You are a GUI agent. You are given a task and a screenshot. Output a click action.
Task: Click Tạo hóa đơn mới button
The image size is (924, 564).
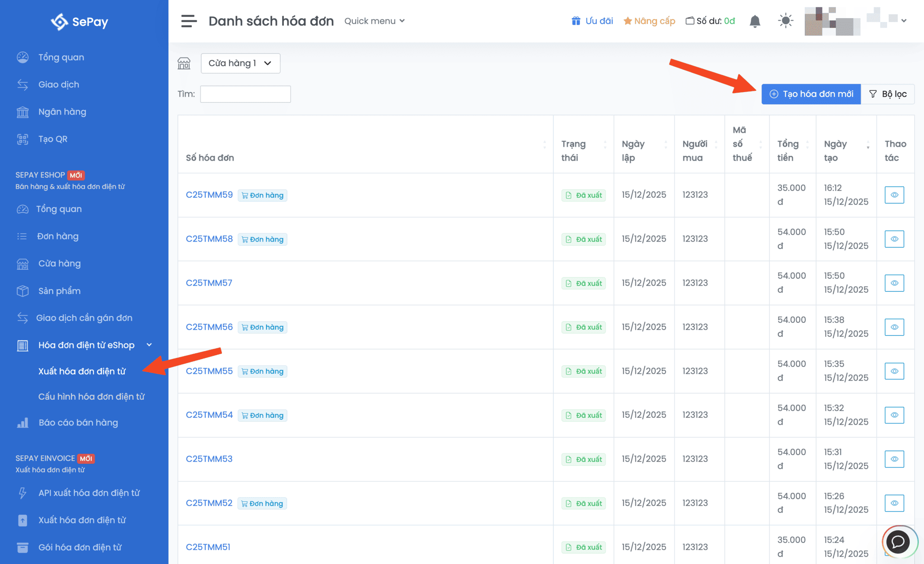(x=811, y=94)
